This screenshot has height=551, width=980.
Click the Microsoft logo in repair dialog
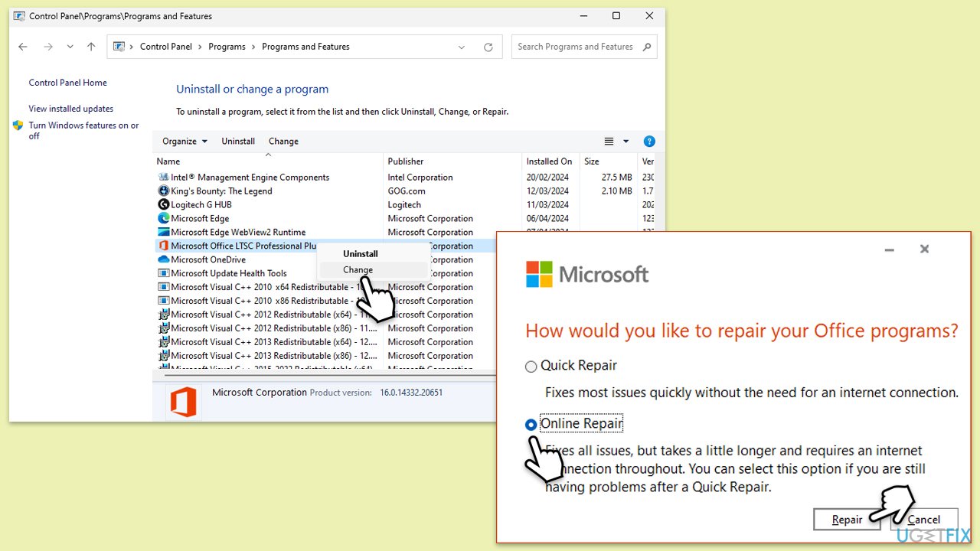[539, 274]
